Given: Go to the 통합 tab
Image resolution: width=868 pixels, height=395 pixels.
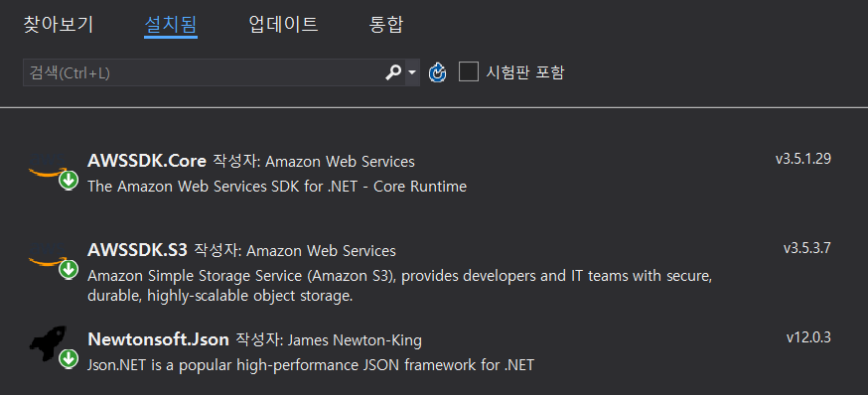Looking at the screenshot, I should pos(386,25).
